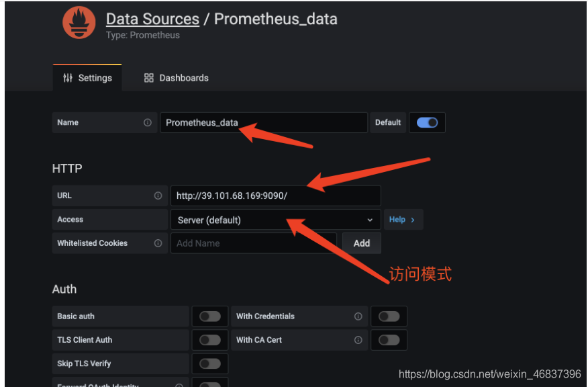The image size is (588, 387).
Task: Click the Dashboards grid icon
Action: (x=148, y=78)
